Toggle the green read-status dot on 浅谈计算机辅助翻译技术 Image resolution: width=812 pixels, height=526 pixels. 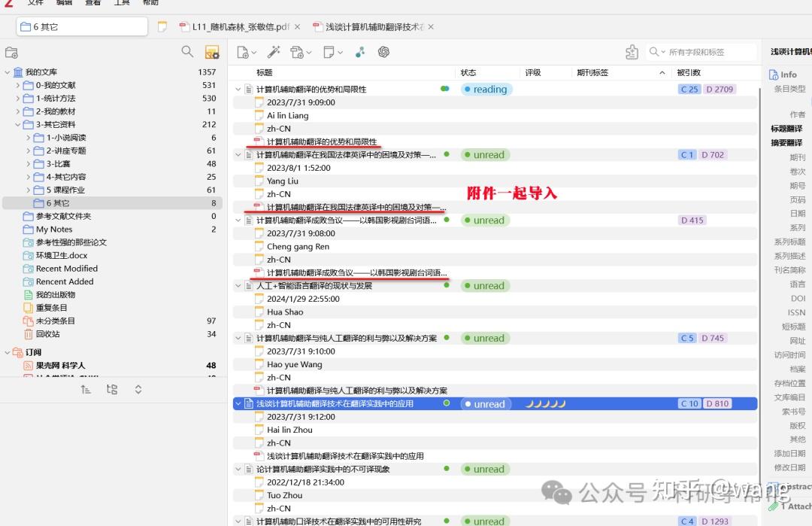[446, 403]
